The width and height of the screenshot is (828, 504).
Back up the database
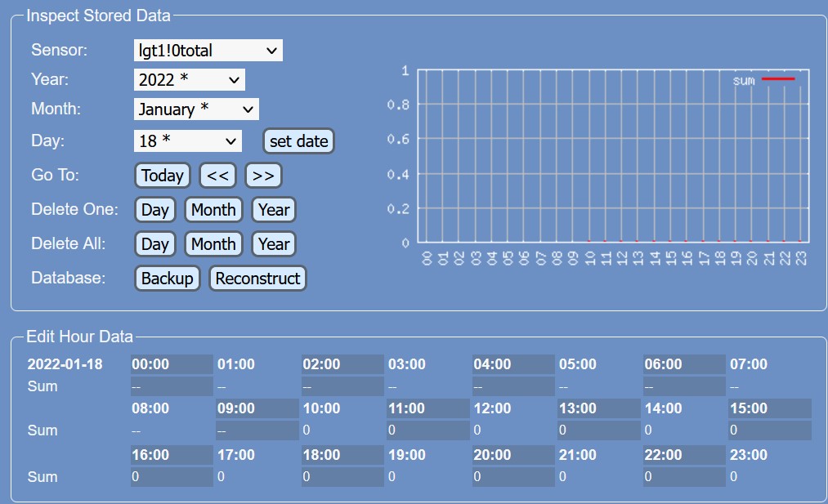(x=168, y=278)
